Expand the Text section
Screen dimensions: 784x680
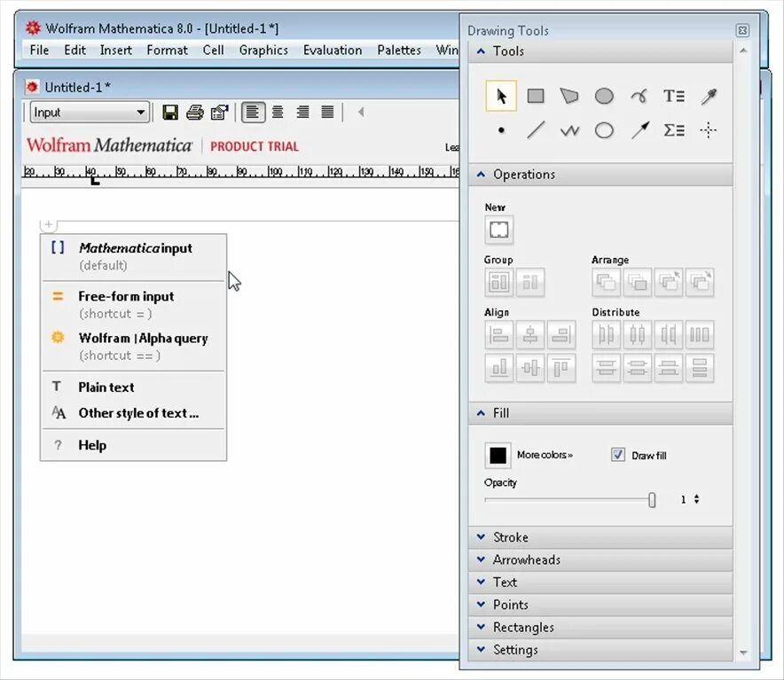coord(600,582)
